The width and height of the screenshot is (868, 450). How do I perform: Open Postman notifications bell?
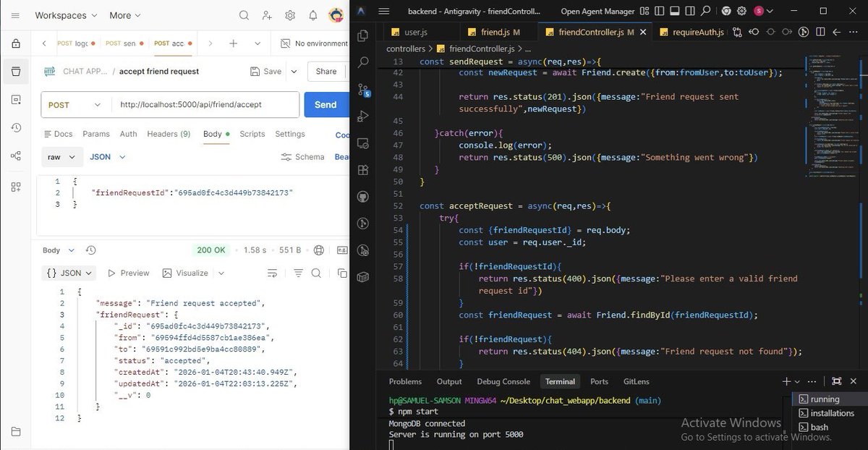(313, 15)
